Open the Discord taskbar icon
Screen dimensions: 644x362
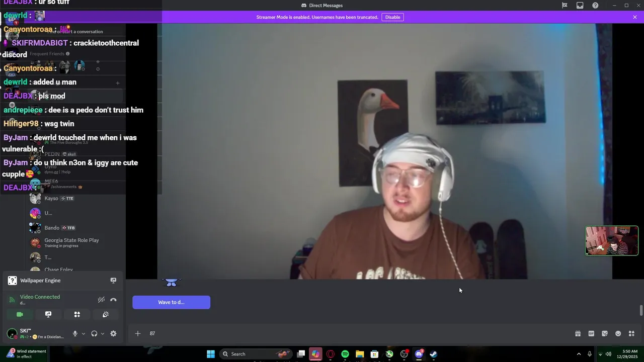(419, 354)
